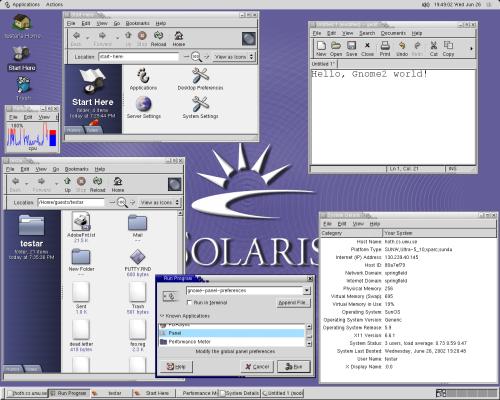Image resolution: width=500 pixels, height=400 pixels.
Task: Click the Open icon in gedit toolbar
Action: point(336,48)
